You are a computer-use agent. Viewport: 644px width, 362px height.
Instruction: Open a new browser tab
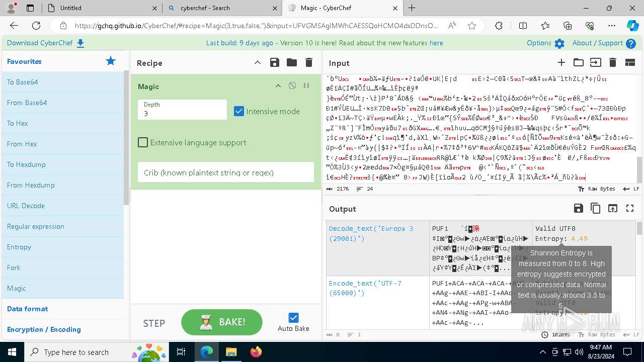tap(412, 8)
